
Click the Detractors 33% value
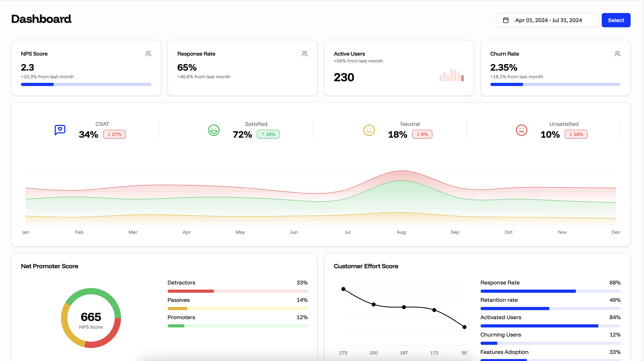click(302, 282)
